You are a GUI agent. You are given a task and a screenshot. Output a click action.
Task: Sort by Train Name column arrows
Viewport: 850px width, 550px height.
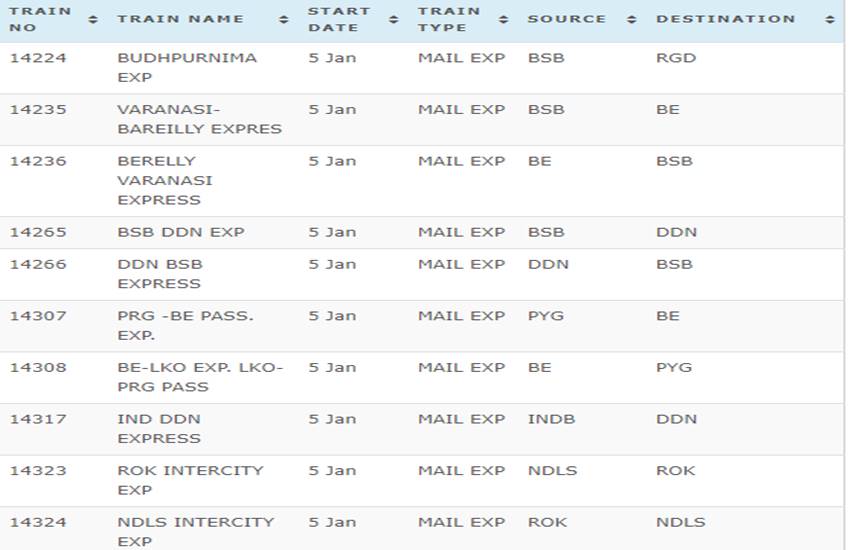tap(284, 20)
